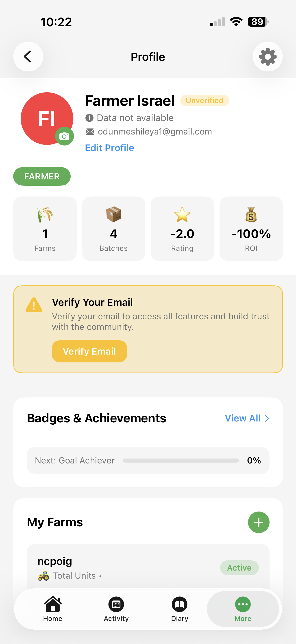This screenshot has height=644, width=296.
Task: Tap the green plus to add farm
Action: (x=259, y=522)
